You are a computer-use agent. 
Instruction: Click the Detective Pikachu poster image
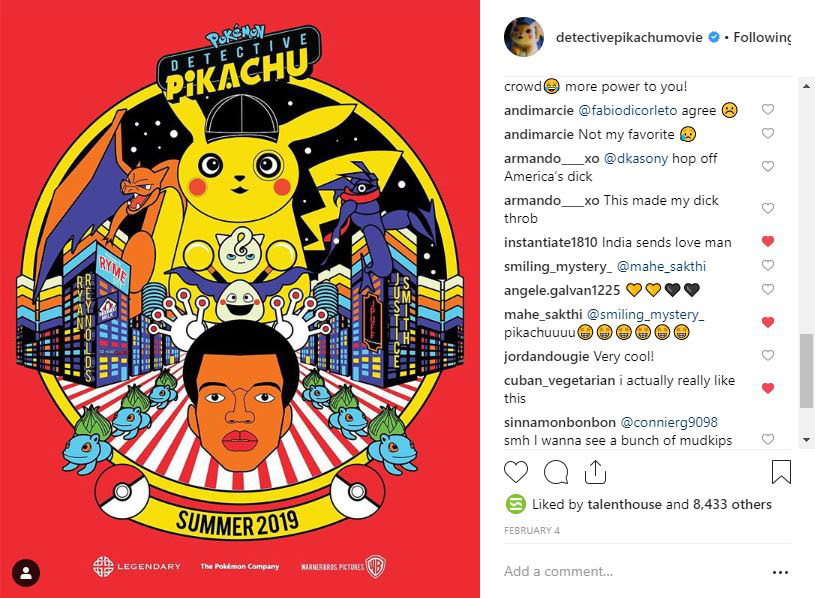click(240, 299)
